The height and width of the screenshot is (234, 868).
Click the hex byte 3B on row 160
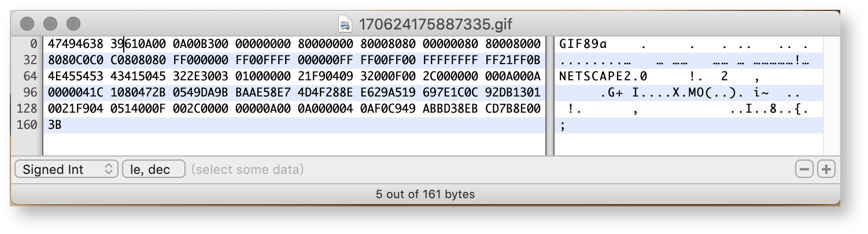[x=55, y=125]
